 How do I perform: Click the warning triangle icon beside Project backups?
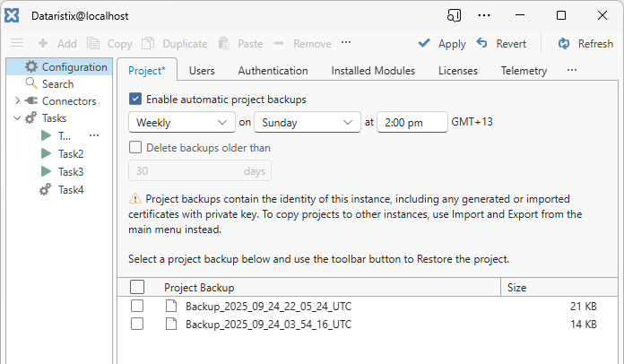click(x=135, y=198)
